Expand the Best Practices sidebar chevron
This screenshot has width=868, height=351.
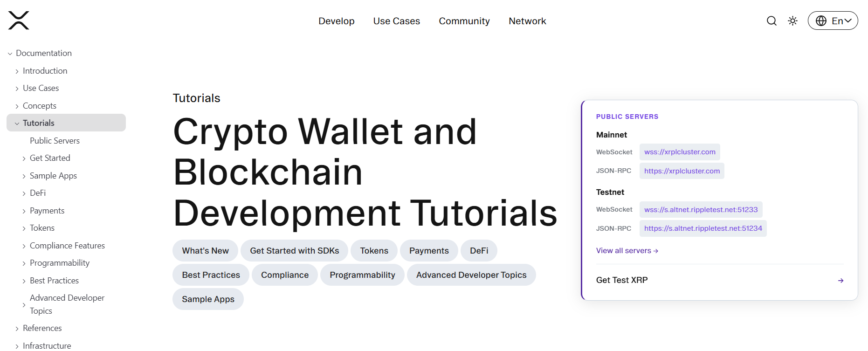click(x=24, y=281)
